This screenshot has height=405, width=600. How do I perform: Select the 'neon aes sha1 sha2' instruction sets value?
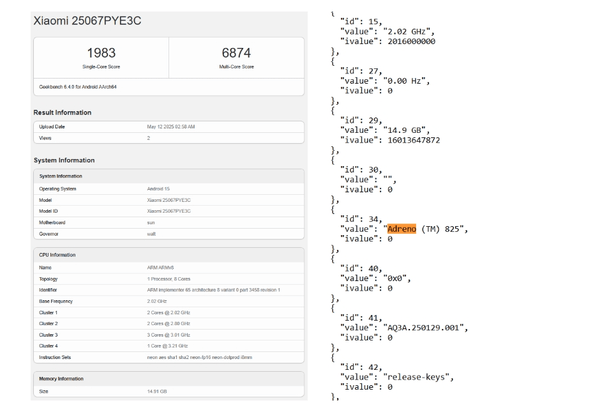pyautogui.click(x=199, y=358)
